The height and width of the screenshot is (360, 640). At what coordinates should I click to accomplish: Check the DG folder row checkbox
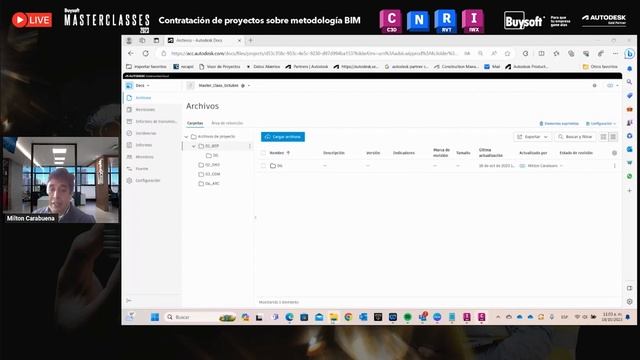click(263, 166)
